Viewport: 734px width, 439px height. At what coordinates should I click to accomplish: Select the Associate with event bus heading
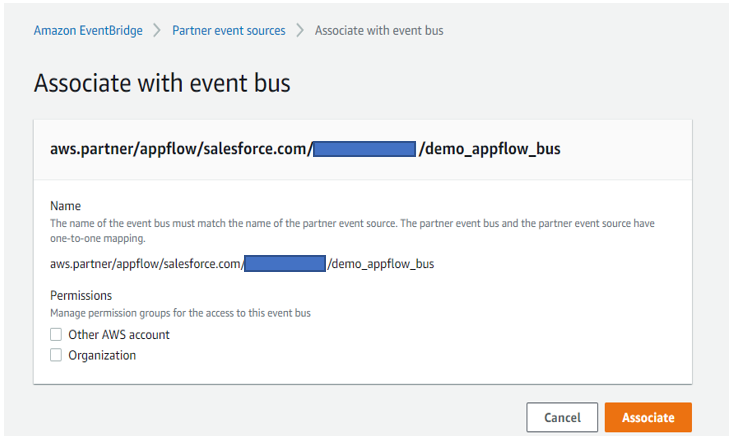162,83
